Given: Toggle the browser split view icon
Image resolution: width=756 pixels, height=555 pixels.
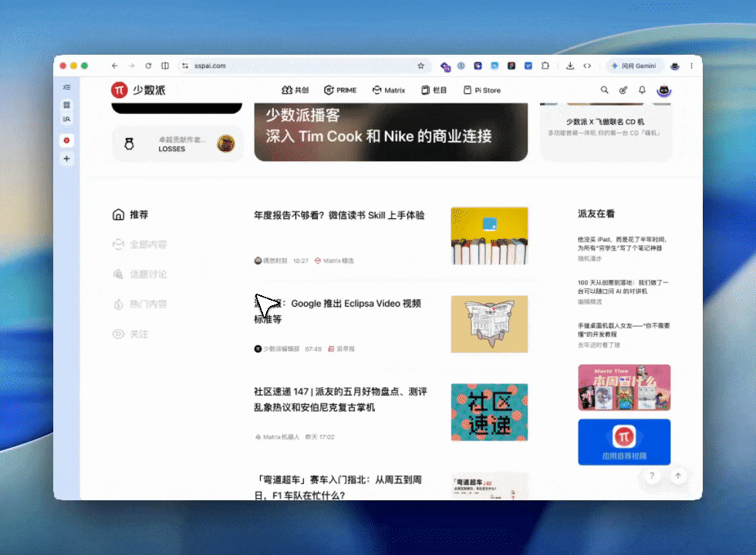Looking at the screenshot, I should point(165,66).
